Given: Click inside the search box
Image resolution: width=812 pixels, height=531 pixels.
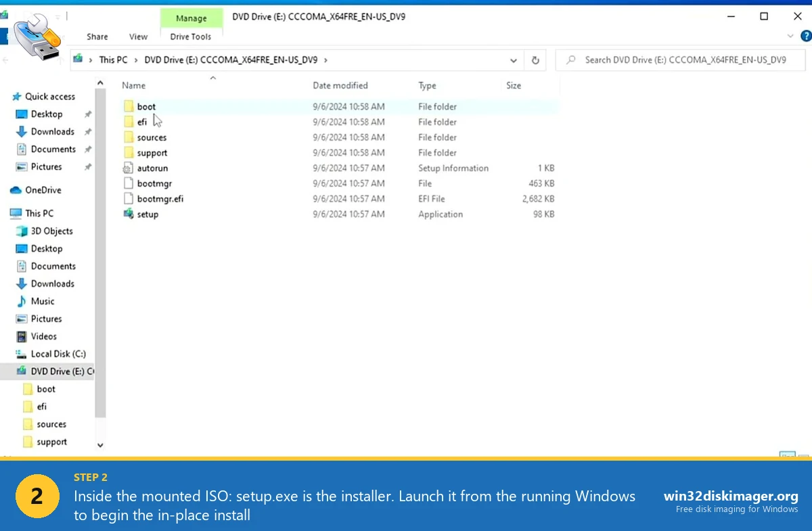Looking at the screenshot, I should click(677, 60).
